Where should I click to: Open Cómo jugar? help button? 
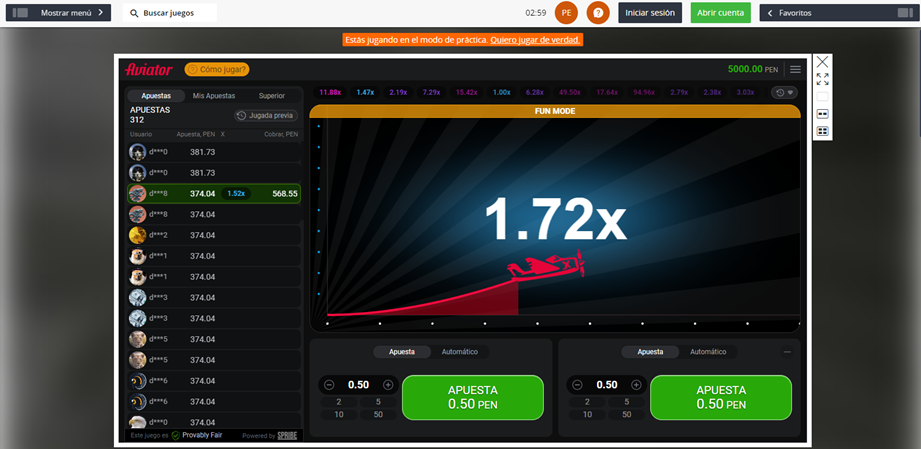[217, 69]
